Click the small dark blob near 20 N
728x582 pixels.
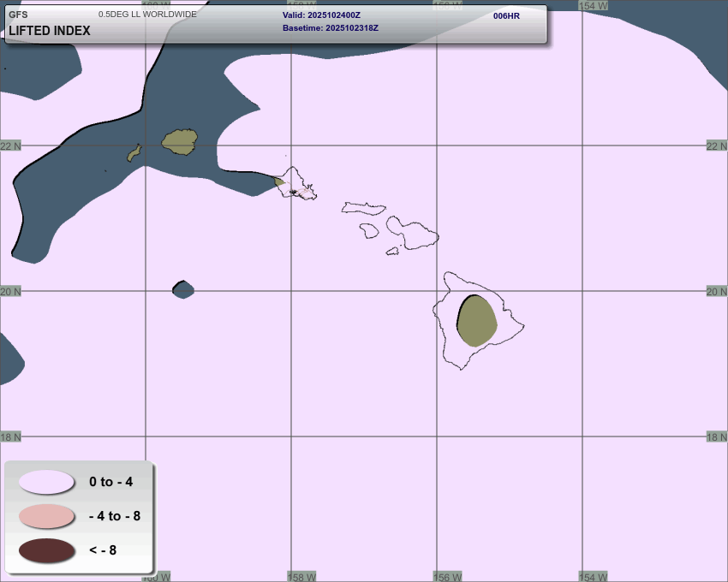click(x=183, y=290)
